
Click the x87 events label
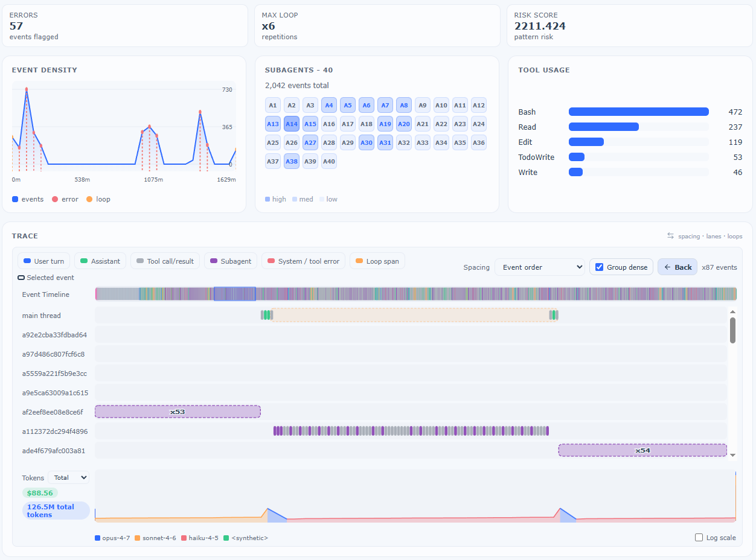pyautogui.click(x=719, y=267)
